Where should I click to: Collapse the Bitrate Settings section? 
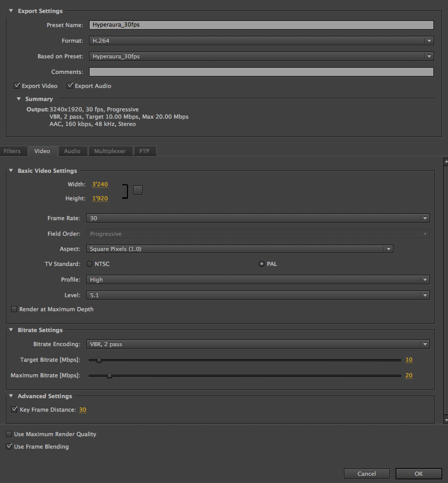click(11, 330)
